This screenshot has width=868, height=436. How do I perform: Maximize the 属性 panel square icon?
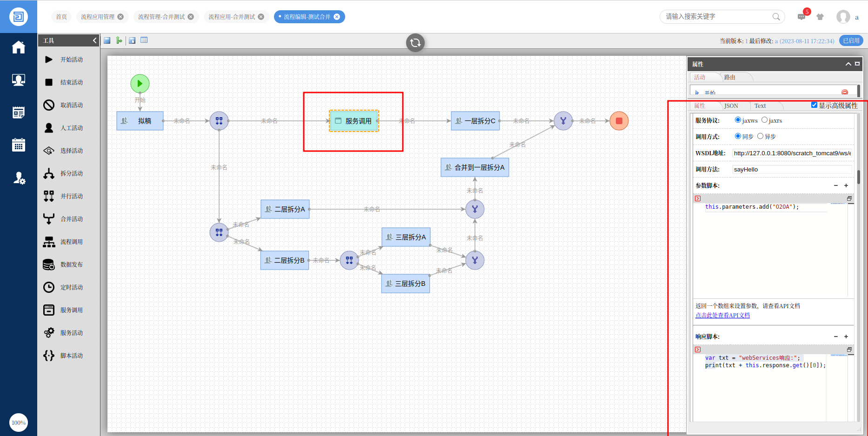[857, 64]
